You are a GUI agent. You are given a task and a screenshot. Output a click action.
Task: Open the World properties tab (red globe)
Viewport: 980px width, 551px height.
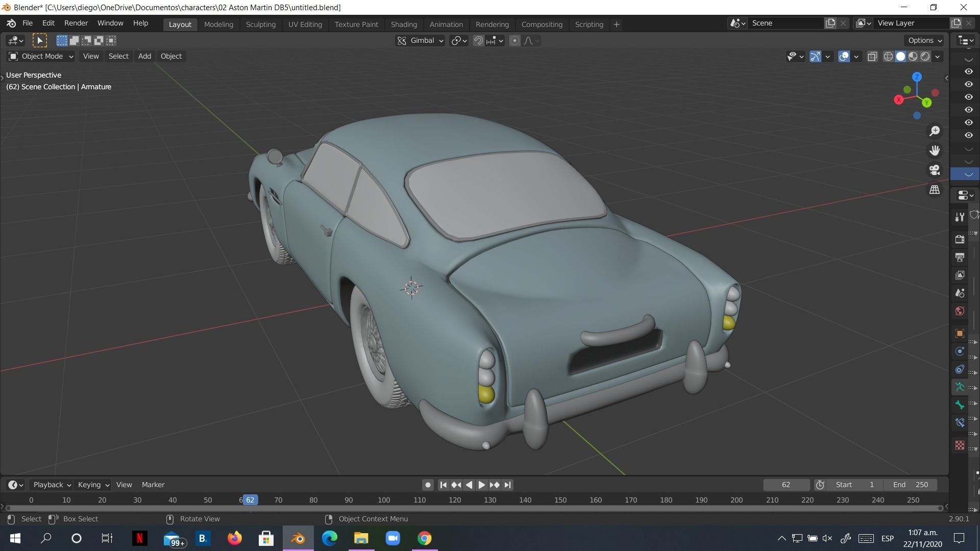click(x=960, y=311)
